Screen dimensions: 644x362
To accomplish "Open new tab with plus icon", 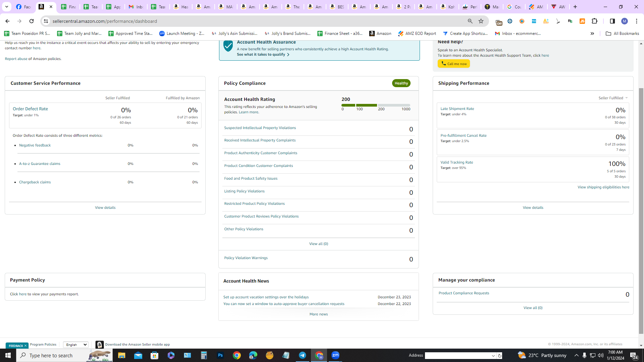I will tap(575, 7).
